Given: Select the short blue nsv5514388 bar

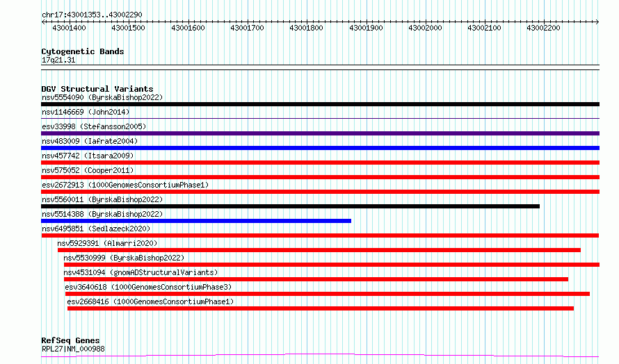Looking at the screenshot, I should [196, 221].
